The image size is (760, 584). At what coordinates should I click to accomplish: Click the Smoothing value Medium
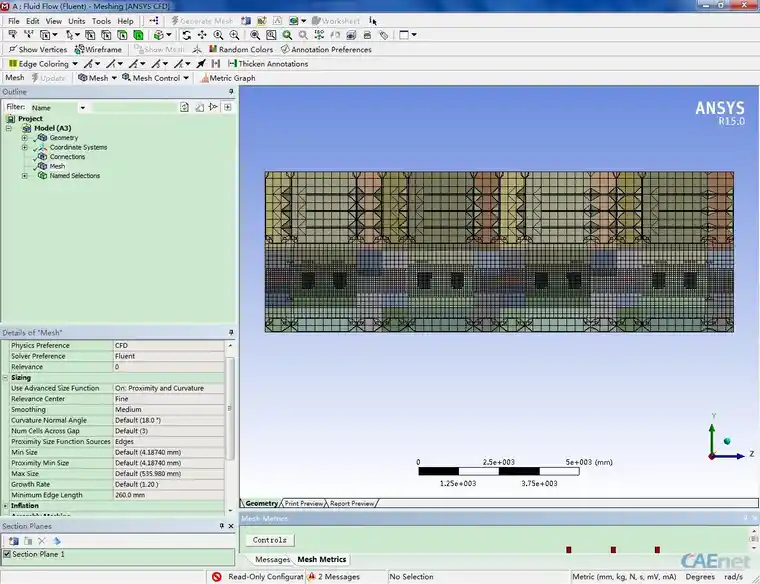point(169,410)
